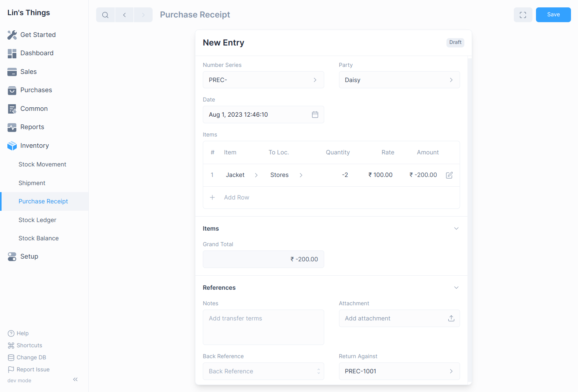Click the Report Issue link

33,369
